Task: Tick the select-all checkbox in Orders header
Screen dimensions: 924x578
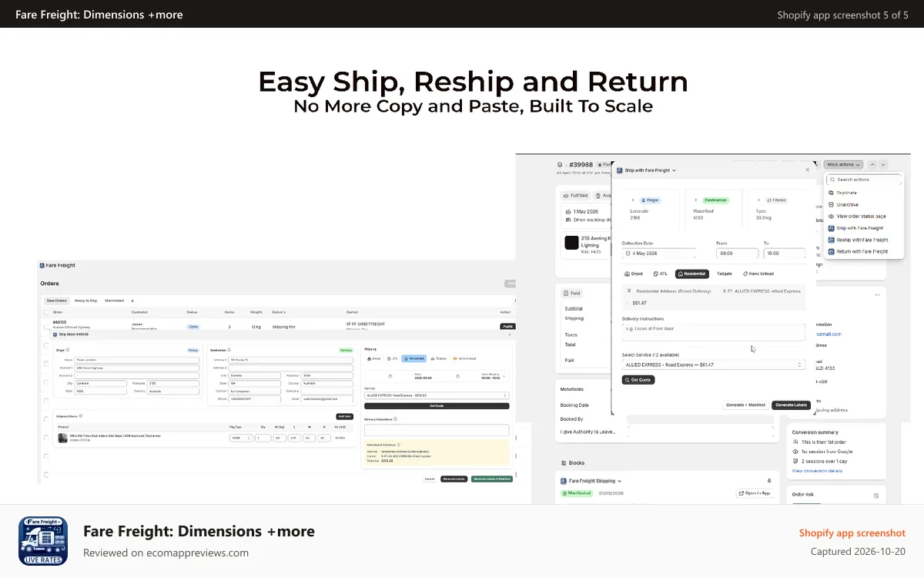Action: (x=46, y=312)
